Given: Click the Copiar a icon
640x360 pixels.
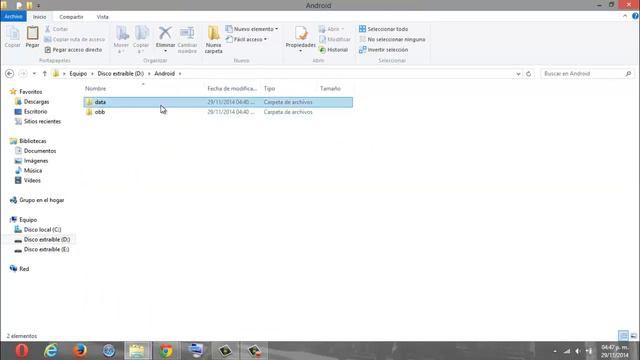Looking at the screenshot, I should click(141, 39).
